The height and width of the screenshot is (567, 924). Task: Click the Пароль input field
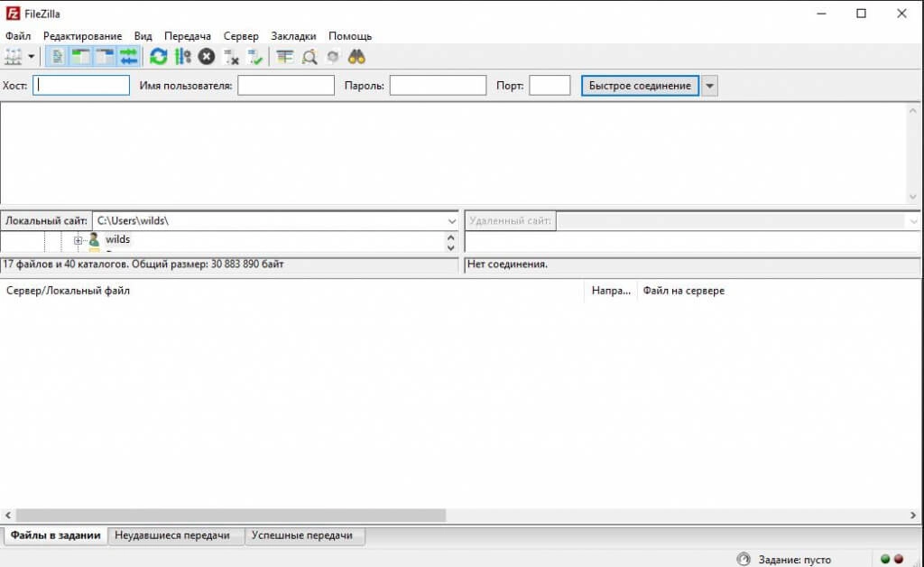point(438,86)
